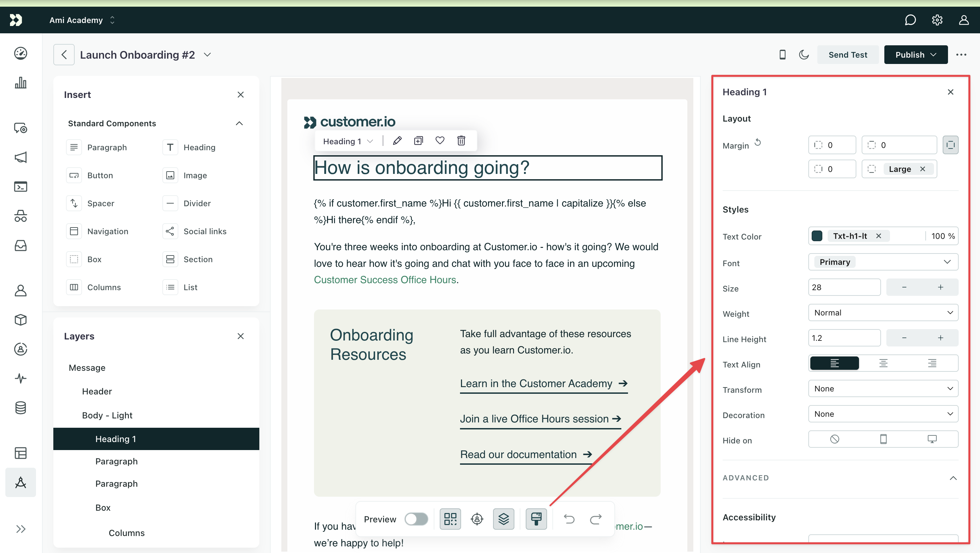Select the Box layer in Layers panel
Viewport: 980px width, 553px height.
click(103, 507)
